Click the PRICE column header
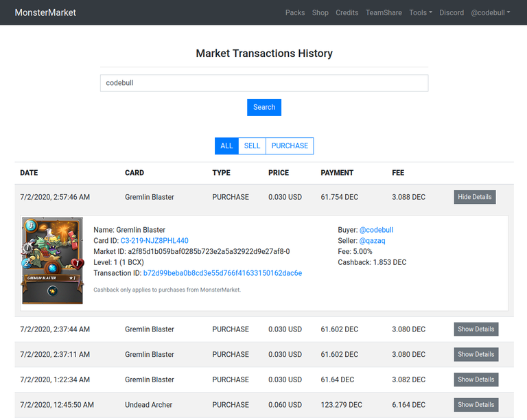 279,173
